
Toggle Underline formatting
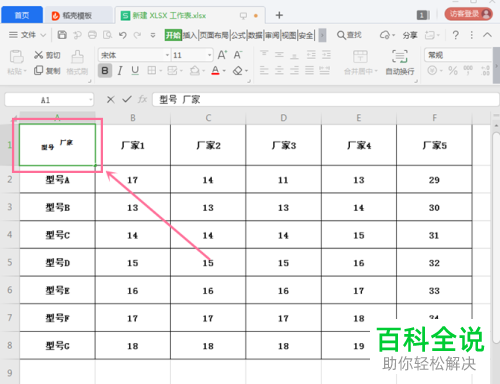[135, 70]
